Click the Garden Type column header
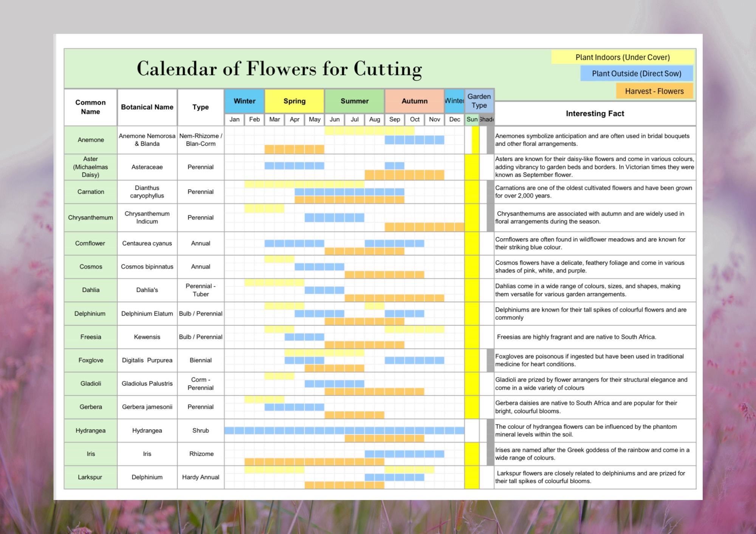The height and width of the screenshot is (534, 756). point(479,101)
